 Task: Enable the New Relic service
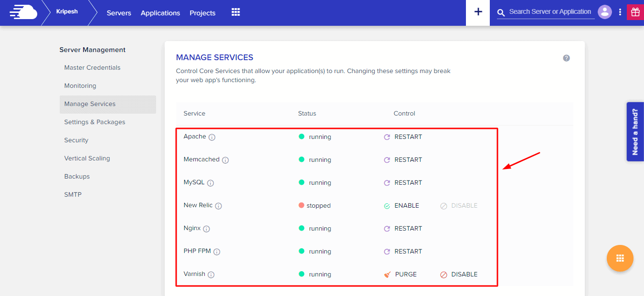click(x=401, y=206)
